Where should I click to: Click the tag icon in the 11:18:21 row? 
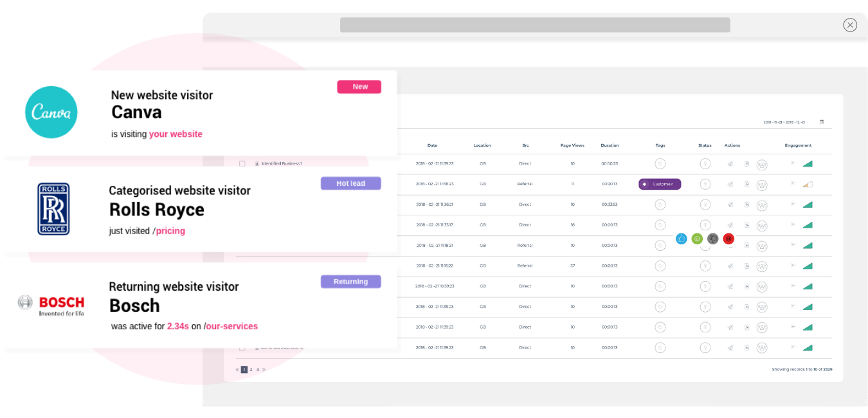coord(660,245)
